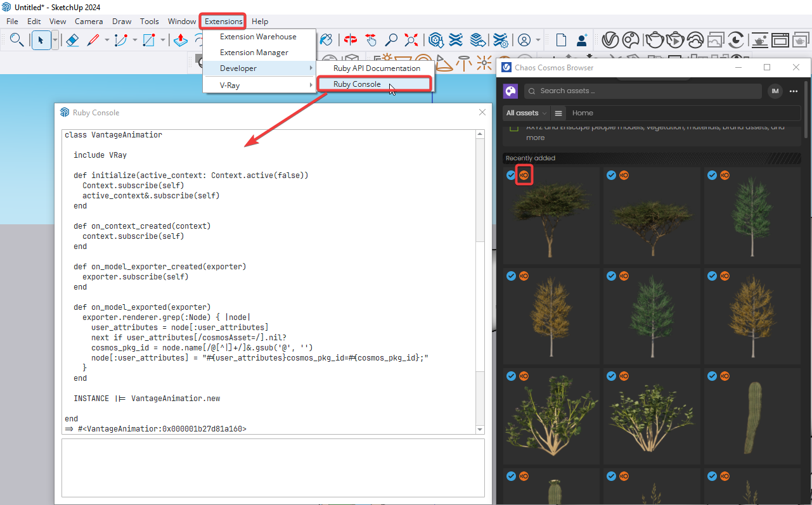This screenshot has width=812, height=505.
Task: Click the IM account avatar button
Action: pyautogui.click(x=775, y=91)
